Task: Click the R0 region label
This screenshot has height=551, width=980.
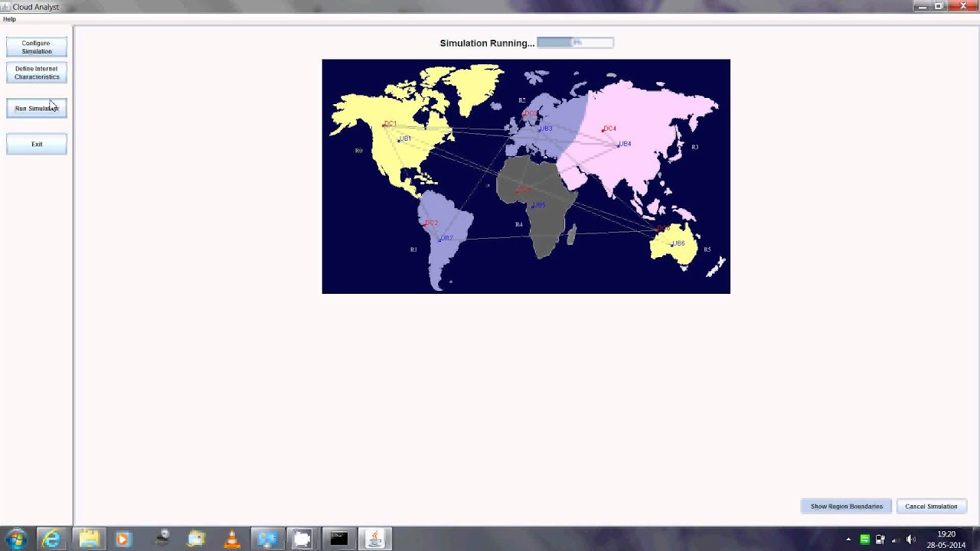Action: 358,151
